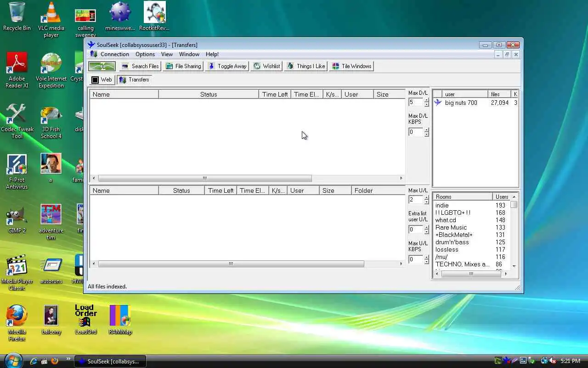Open the Help! menu

point(212,54)
